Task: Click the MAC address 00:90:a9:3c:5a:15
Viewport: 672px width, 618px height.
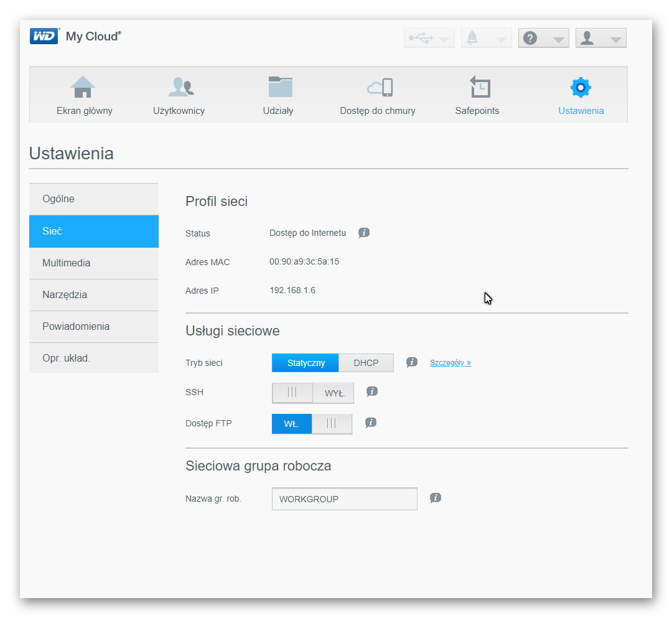Action: click(x=304, y=261)
